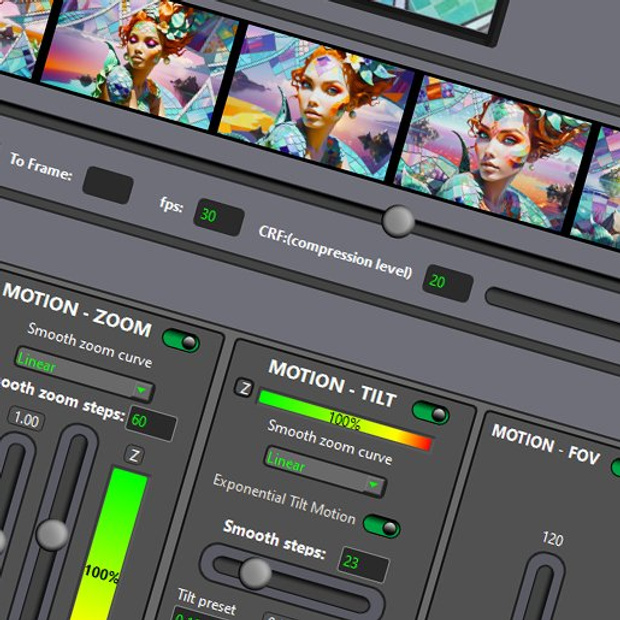The width and height of the screenshot is (620, 620).
Task: Click the 1.00 value box in Zoom panel
Action: point(27,421)
